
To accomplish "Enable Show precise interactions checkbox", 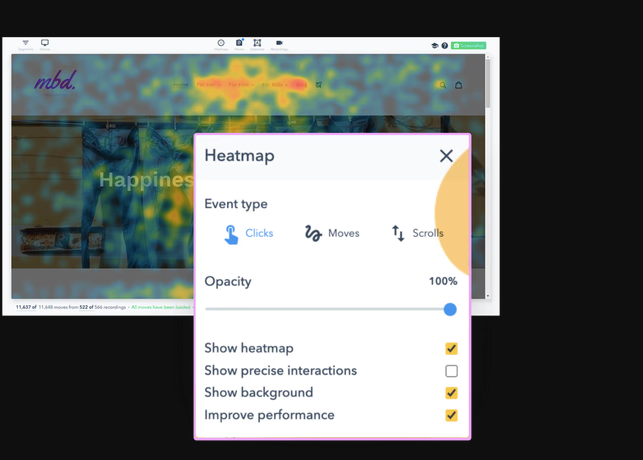I will [x=451, y=371].
